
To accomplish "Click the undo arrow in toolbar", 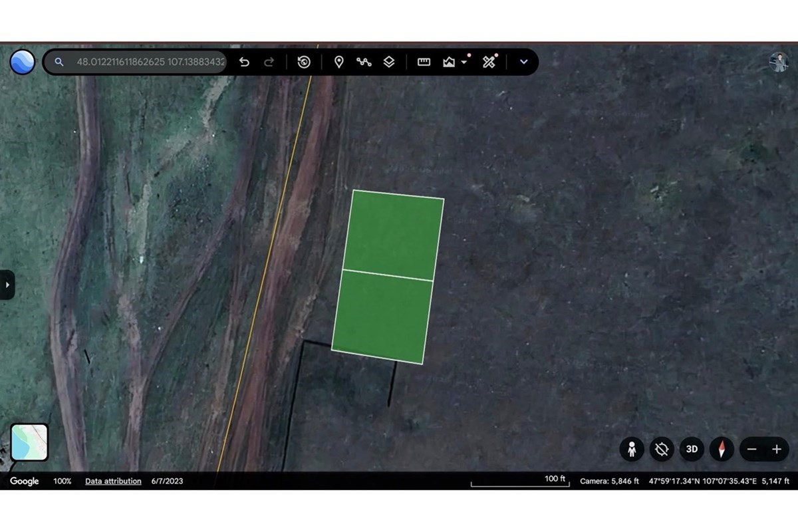I will tap(244, 62).
